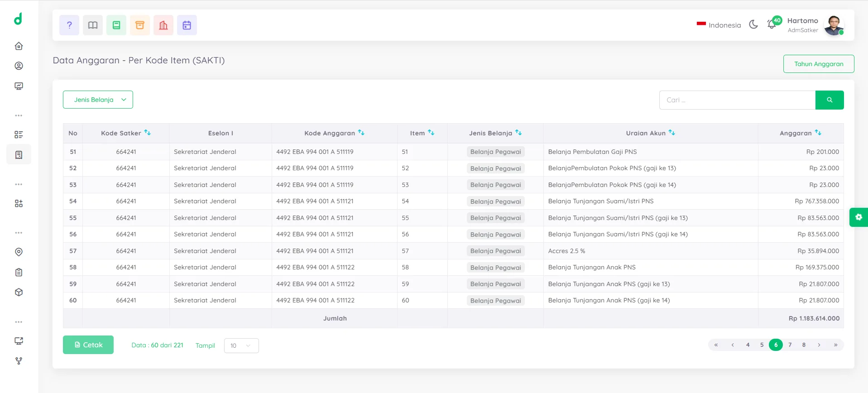Click amount Rp 767.358.000
The width and height of the screenshot is (868, 393).
817,201
